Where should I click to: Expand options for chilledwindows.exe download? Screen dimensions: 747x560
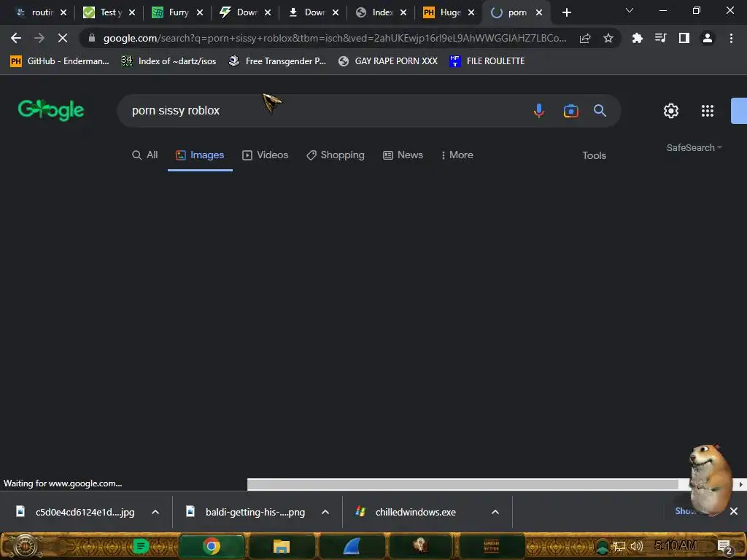(x=495, y=513)
